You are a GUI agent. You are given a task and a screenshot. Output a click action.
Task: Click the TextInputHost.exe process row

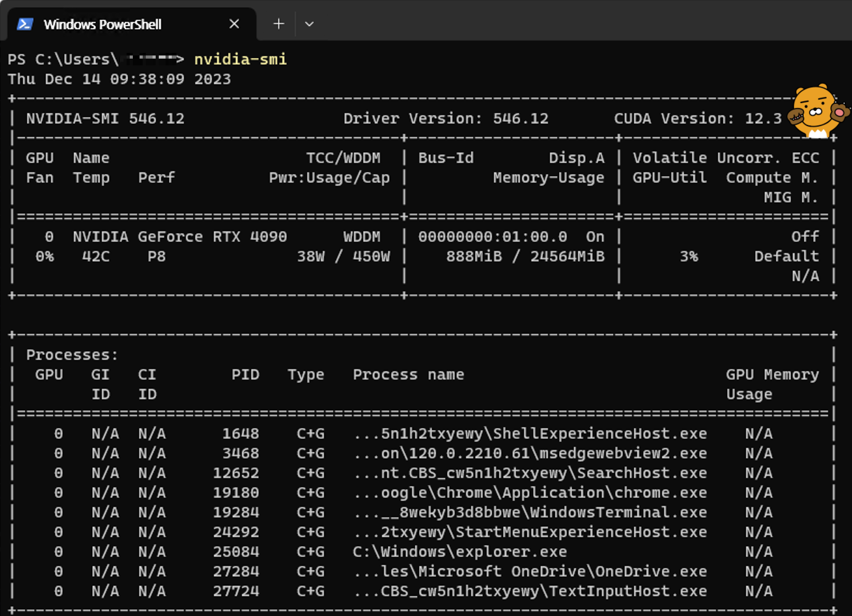tap(422, 592)
